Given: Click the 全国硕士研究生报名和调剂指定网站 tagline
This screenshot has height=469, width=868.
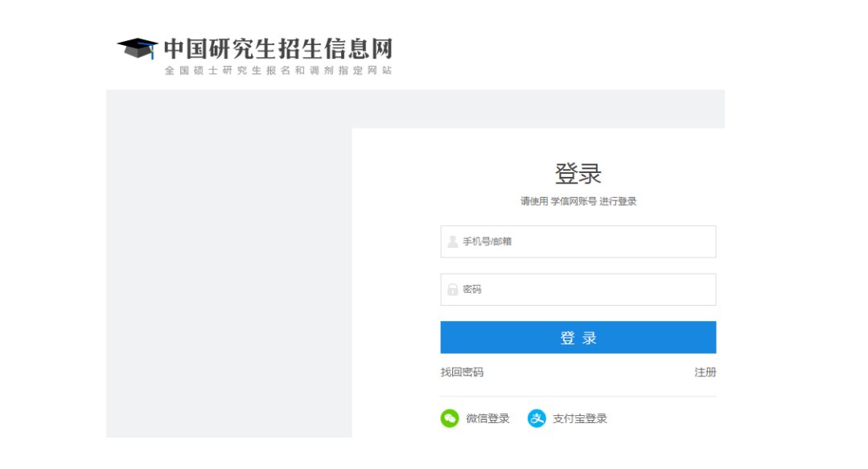Looking at the screenshot, I should click(x=278, y=70).
